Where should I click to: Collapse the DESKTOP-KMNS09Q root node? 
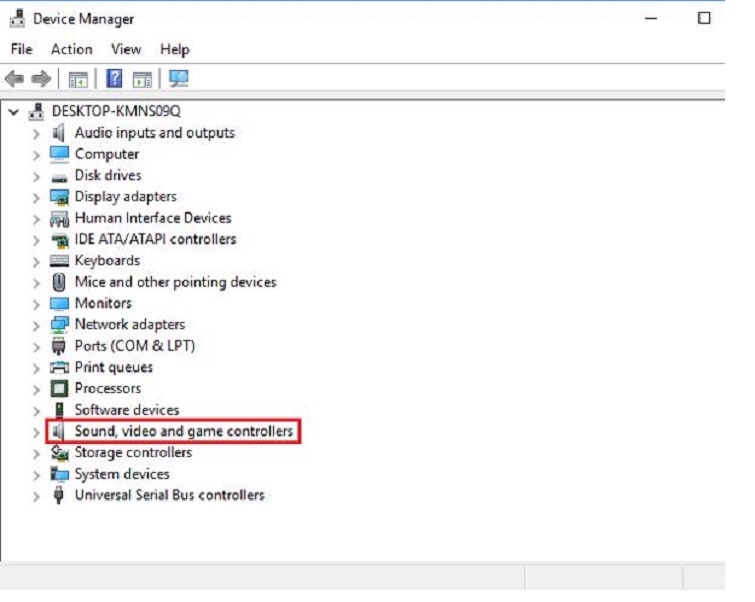[13, 112]
